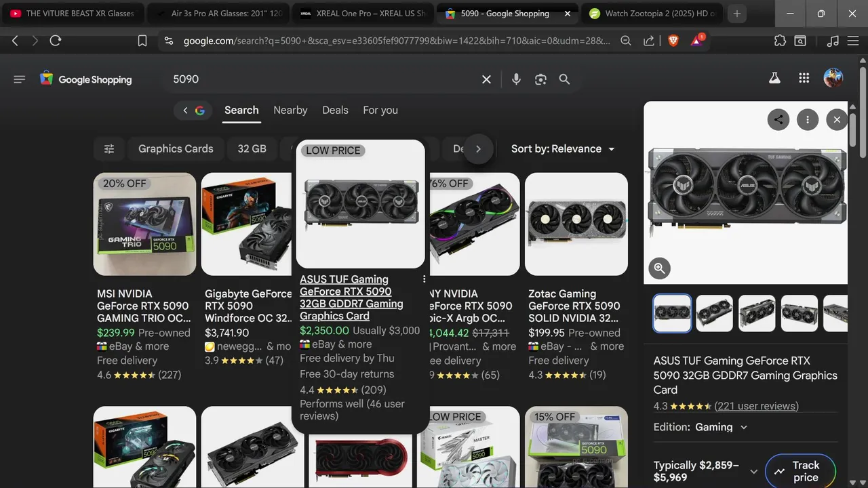The height and width of the screenshot is (488, 868).
Task: Select first product thumbnail in panel gallery
Action: click(x=672, y=313)
